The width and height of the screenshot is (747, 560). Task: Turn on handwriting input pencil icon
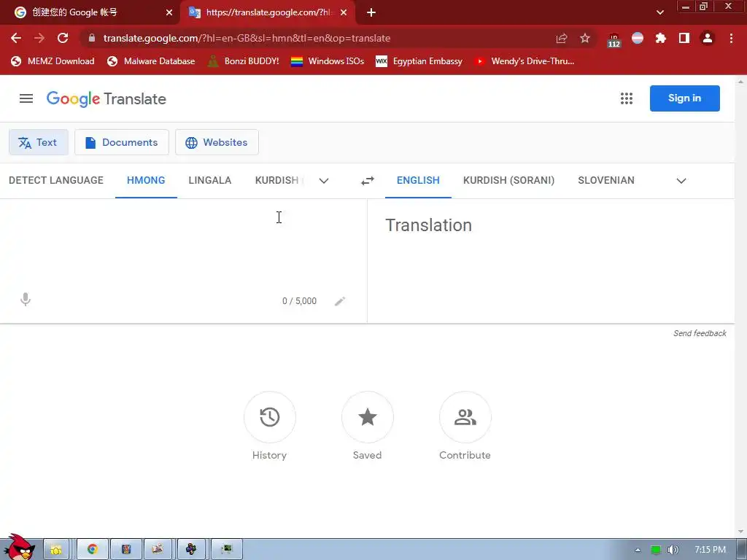tap(340, 301)
